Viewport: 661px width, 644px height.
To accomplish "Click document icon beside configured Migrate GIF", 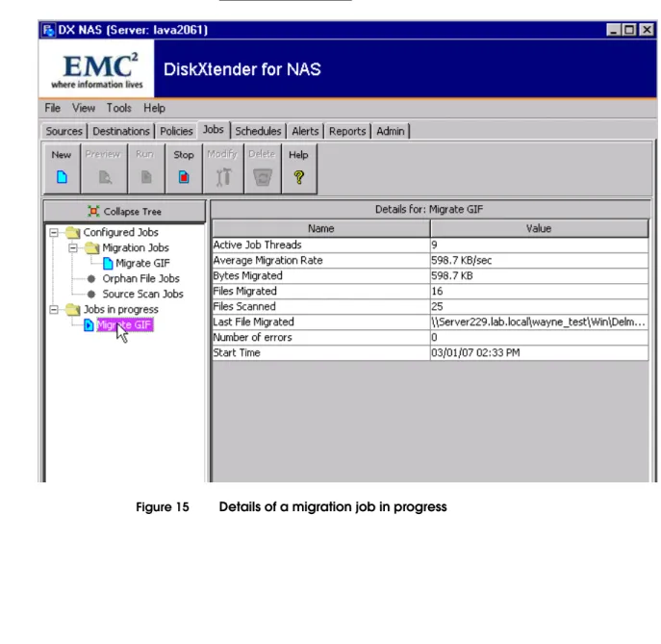I will [x=108, y=263].
